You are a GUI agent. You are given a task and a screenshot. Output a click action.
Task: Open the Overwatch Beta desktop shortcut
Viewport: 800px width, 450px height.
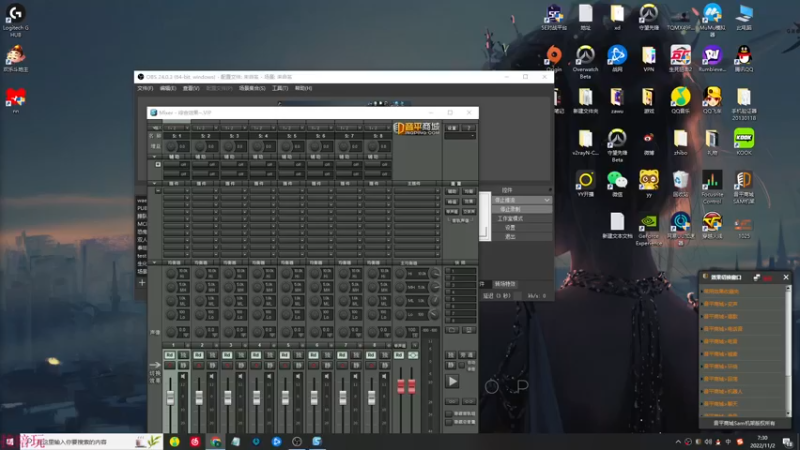click(585, 62)
